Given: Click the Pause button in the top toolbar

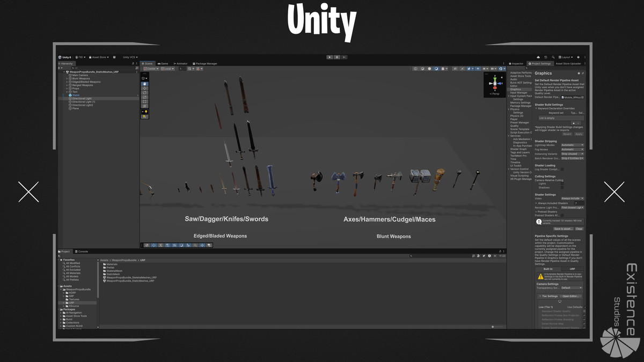Looking at the screenshot, I should (x=337, y=57).
